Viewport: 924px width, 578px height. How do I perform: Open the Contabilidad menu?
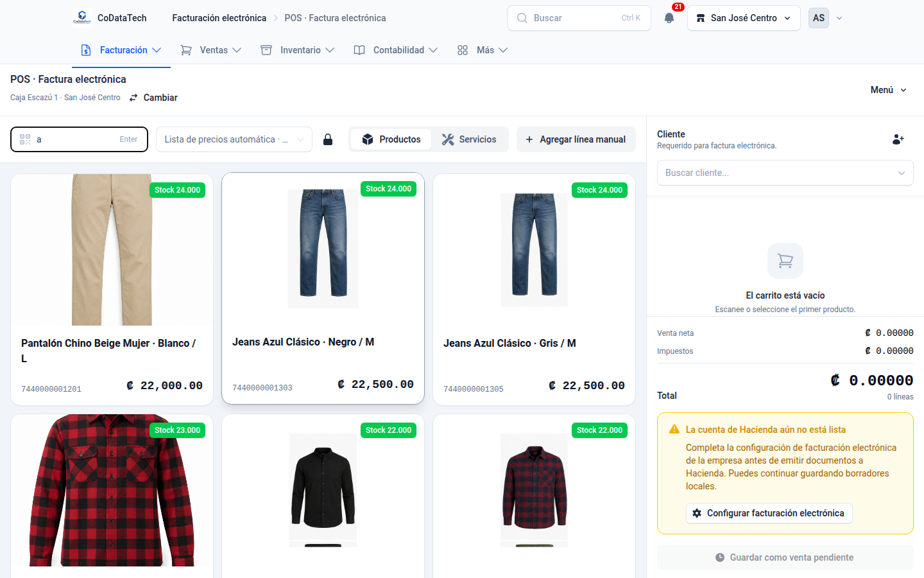click(396, 50)
